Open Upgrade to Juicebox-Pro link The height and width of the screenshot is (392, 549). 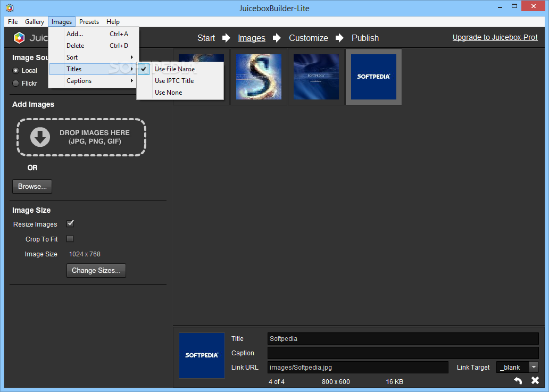pos(495,37)
